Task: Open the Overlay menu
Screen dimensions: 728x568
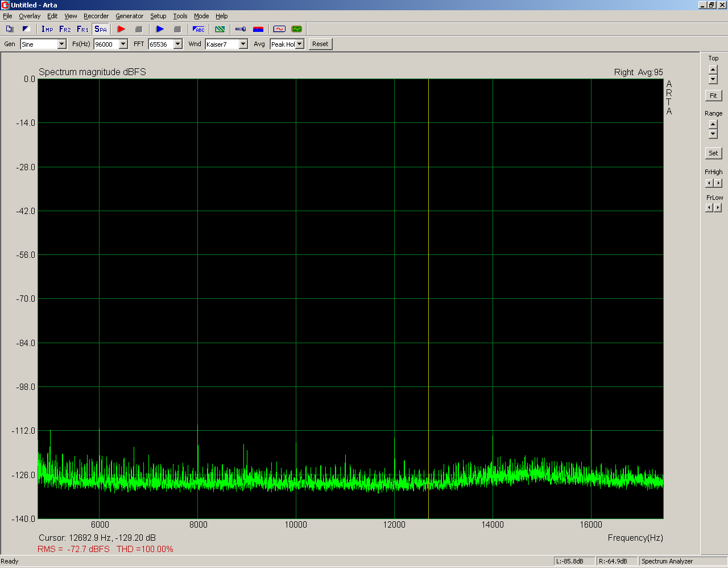Action: point(30,16)
